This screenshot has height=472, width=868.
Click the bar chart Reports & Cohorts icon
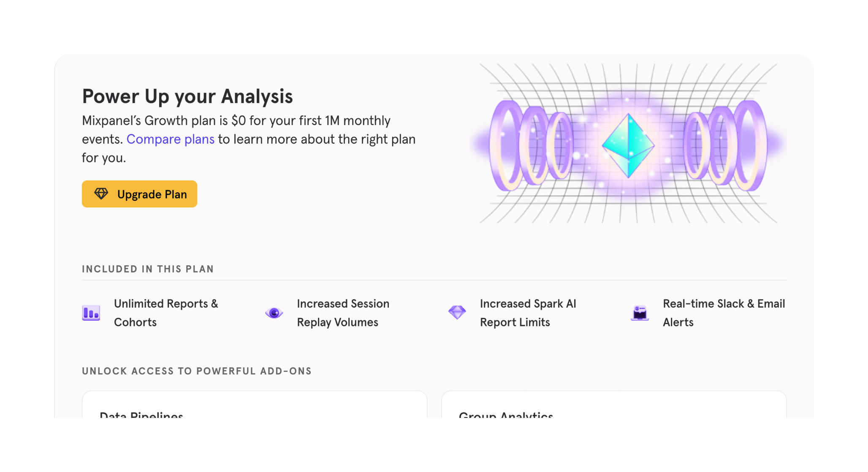(x=91, y=313)
